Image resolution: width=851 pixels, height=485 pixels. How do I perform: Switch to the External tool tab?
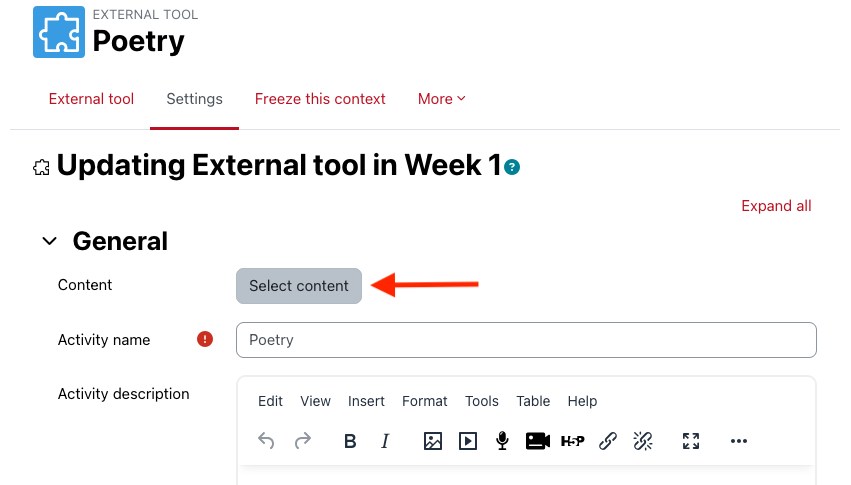point(91,99)
